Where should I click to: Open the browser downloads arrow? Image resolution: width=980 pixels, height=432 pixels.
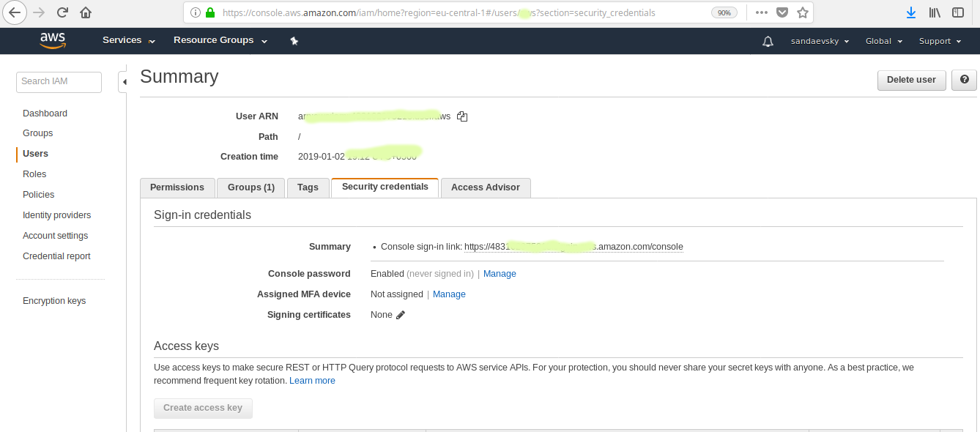coord(911,12)
